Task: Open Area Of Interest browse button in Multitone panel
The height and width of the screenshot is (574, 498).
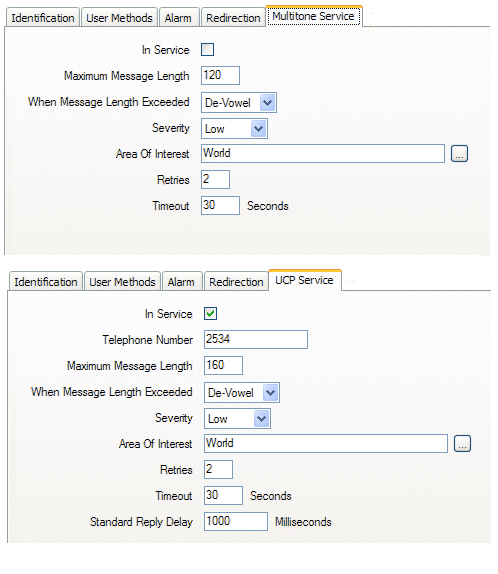Action: pos(459,154)
